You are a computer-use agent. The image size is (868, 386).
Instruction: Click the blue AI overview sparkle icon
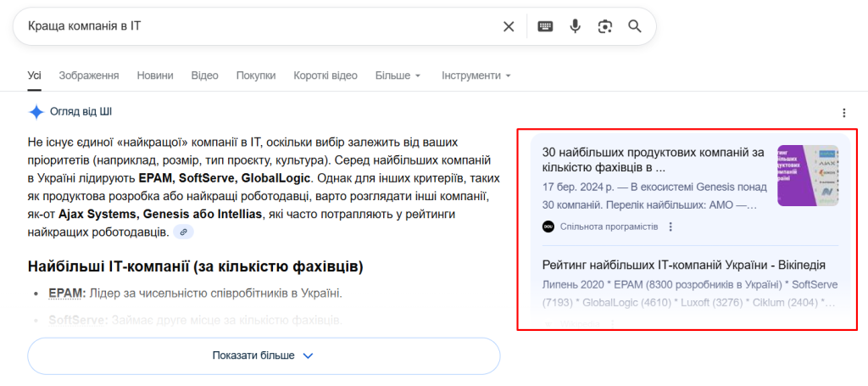[x=36, y=112]
